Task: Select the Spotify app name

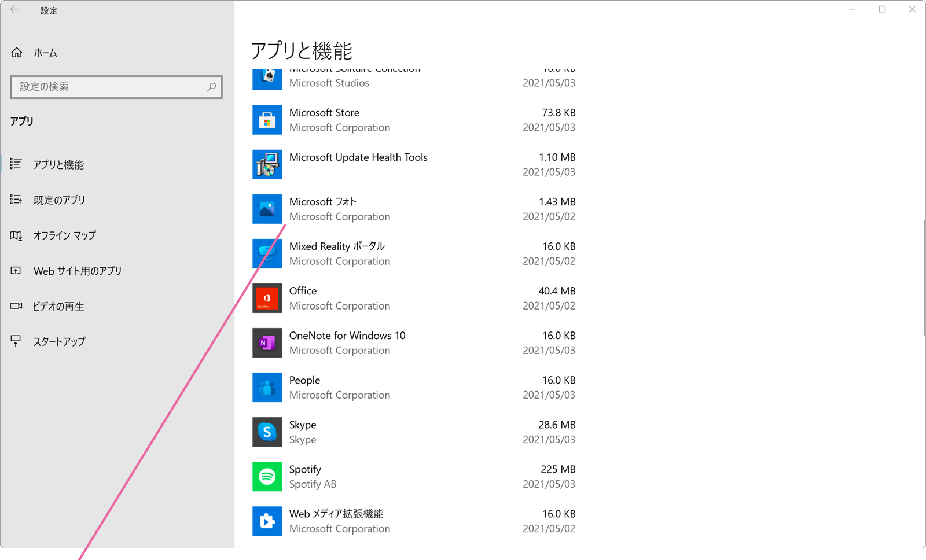Action: pos(305,469)
